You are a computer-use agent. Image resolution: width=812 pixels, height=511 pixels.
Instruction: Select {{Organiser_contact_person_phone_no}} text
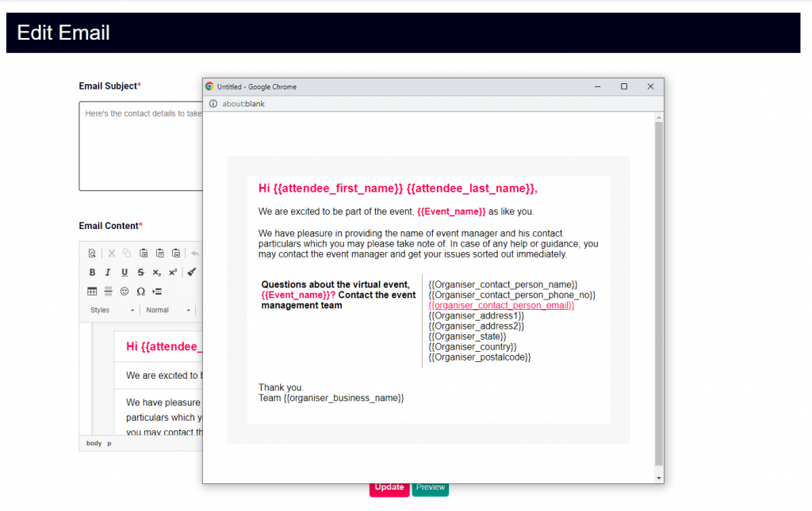512,295
